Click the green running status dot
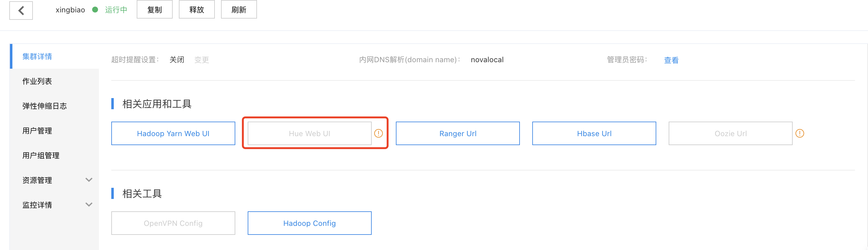Image resolution: width=868 pixels, height=250 pixels. click(x=95, y=10)
